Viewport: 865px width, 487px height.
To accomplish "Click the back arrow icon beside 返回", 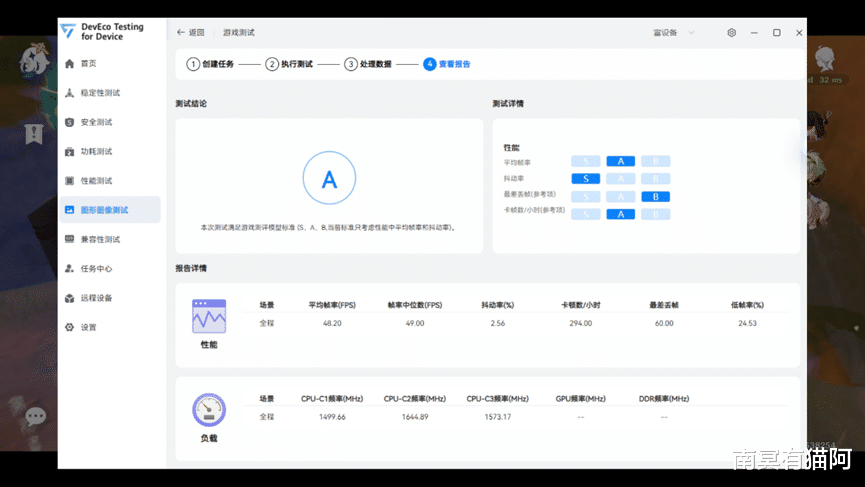I will [x=180, y=33].
